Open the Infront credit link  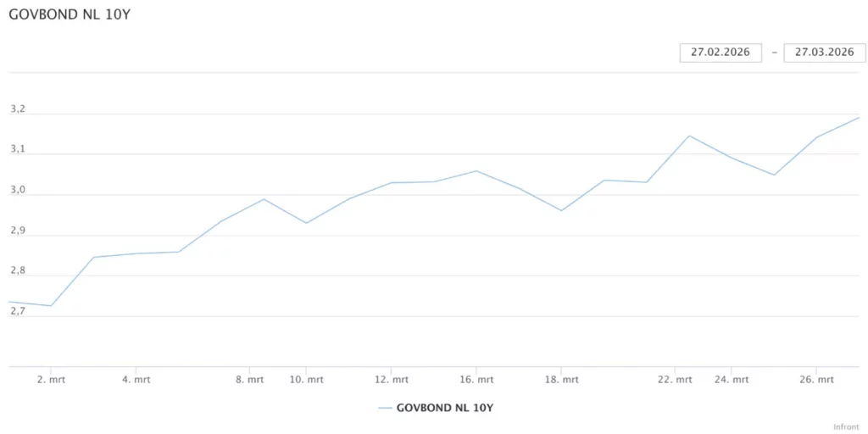(846, 427)
